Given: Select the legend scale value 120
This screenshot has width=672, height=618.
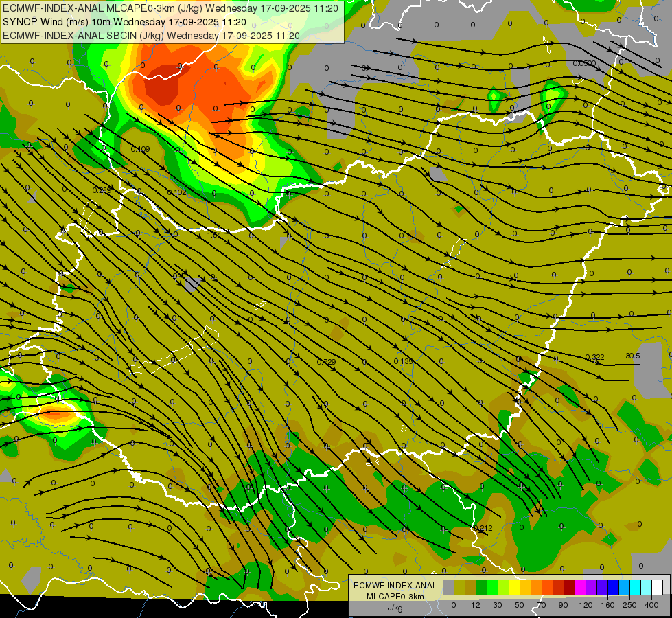Looking at the screenshot, I should [586, 605].
